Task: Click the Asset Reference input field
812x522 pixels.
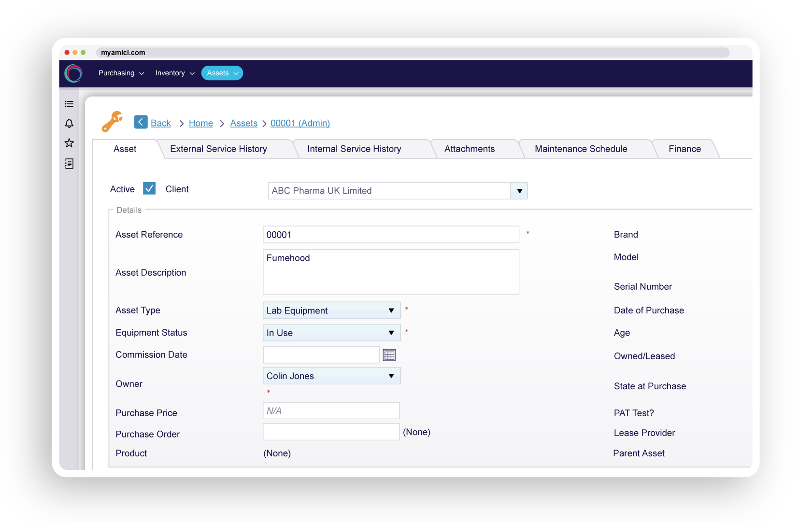Action: pyautogui.click(x=390, y=235)
